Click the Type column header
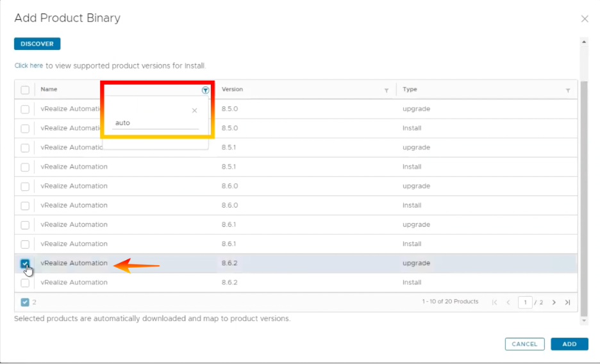The image size is (600, 364). 410,89
